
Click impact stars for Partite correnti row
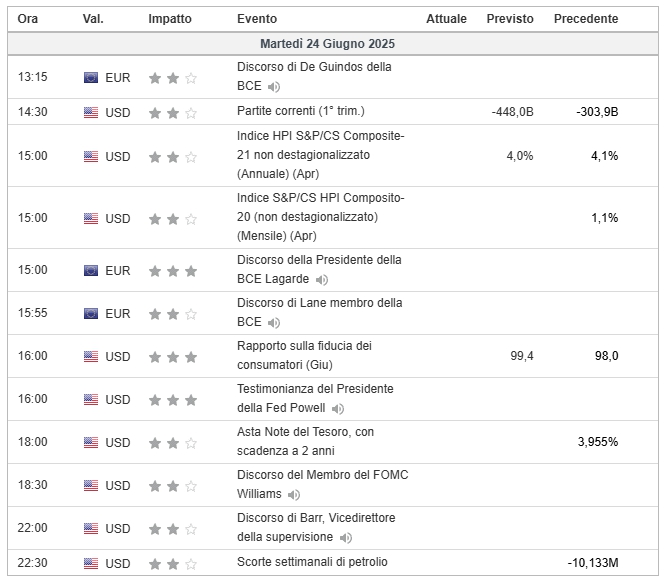coord(173,113)
